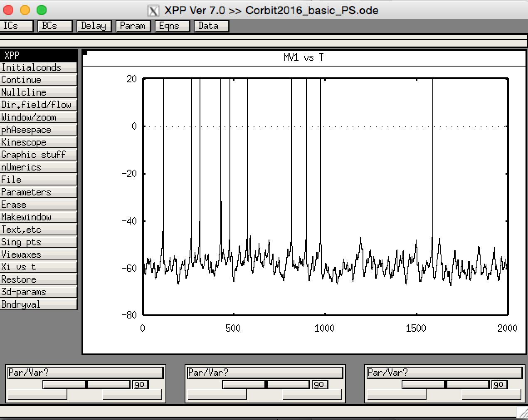
Task: Click the green zoom window button
Action: tap(42, 10)
